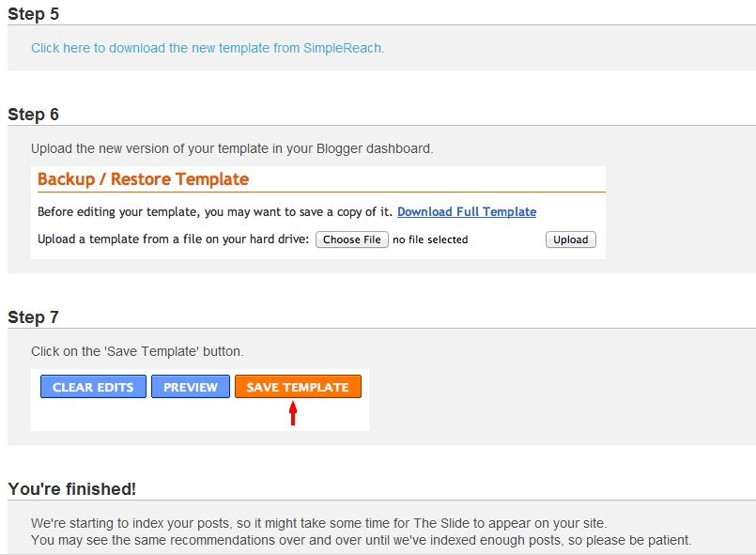756x555 pixels.
Task: Click the orange SAVE TEMPLATE button
Action: point(298,387)
